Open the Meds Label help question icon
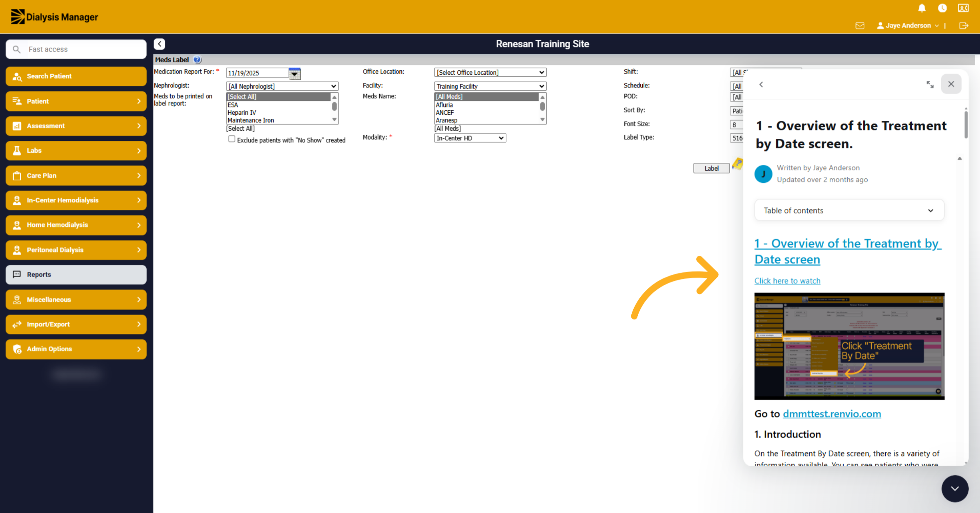 point(197,60)
